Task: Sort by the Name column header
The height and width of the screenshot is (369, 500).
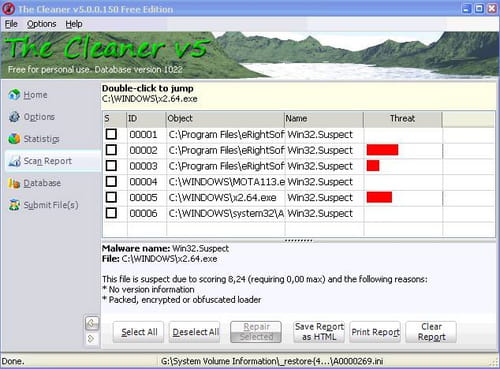Action: click(324, 119)
